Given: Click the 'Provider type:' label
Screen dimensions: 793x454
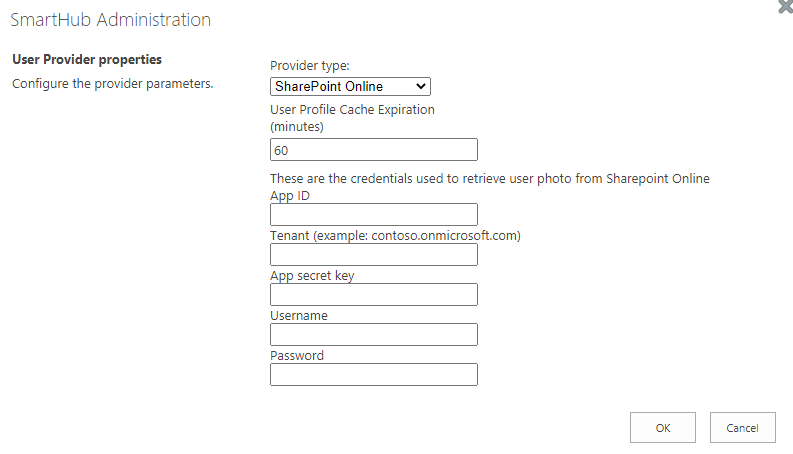Looking at the screenshot, I should click(x=310, y=66).
